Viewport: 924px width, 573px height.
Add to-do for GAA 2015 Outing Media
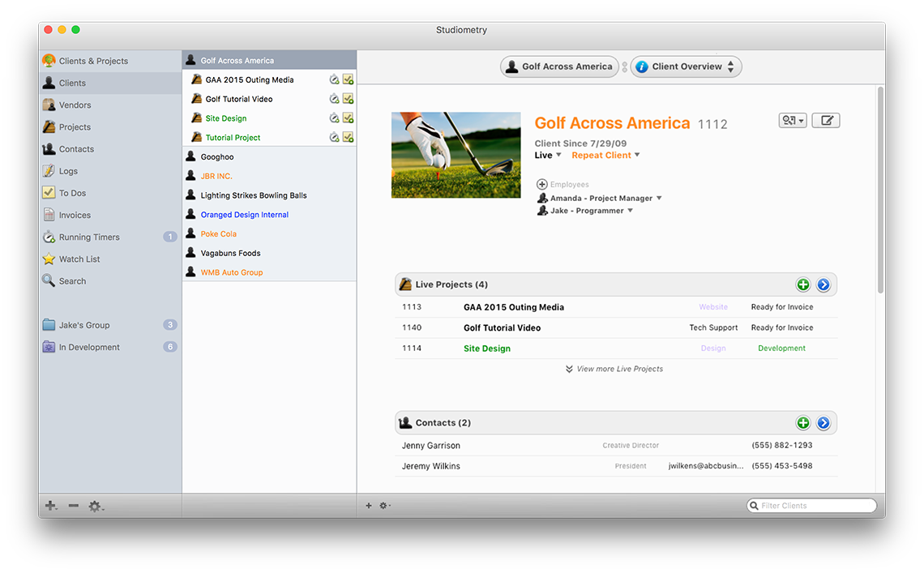349,79
